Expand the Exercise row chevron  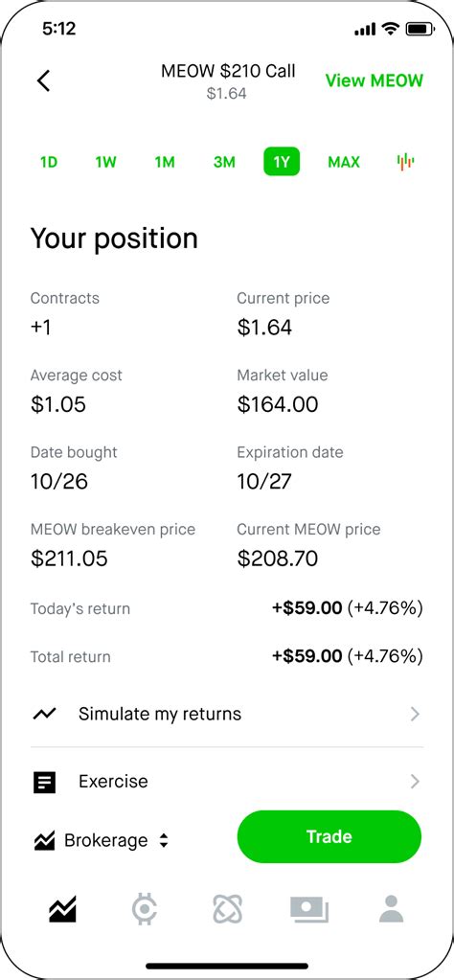[415, 782]
